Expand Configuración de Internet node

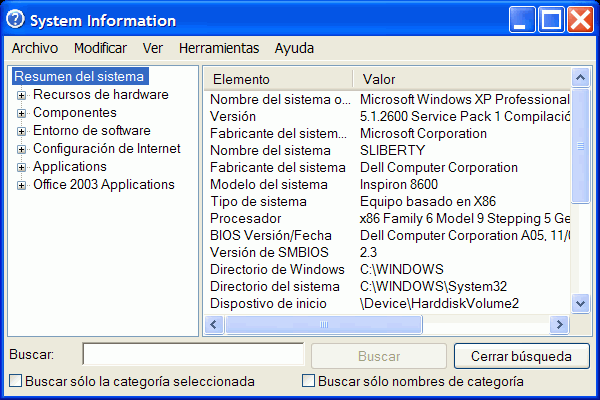coord(21,149)
